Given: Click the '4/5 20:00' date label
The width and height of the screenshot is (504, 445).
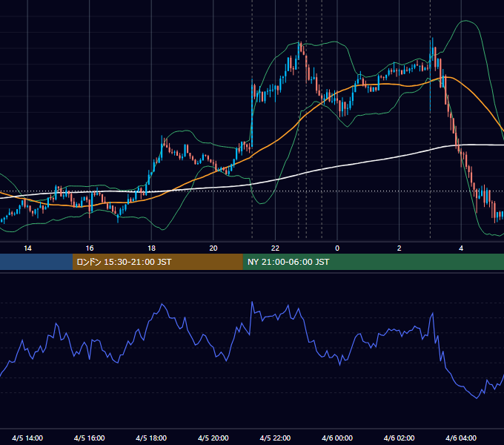Looking at the screenshot, I should 213,438.
